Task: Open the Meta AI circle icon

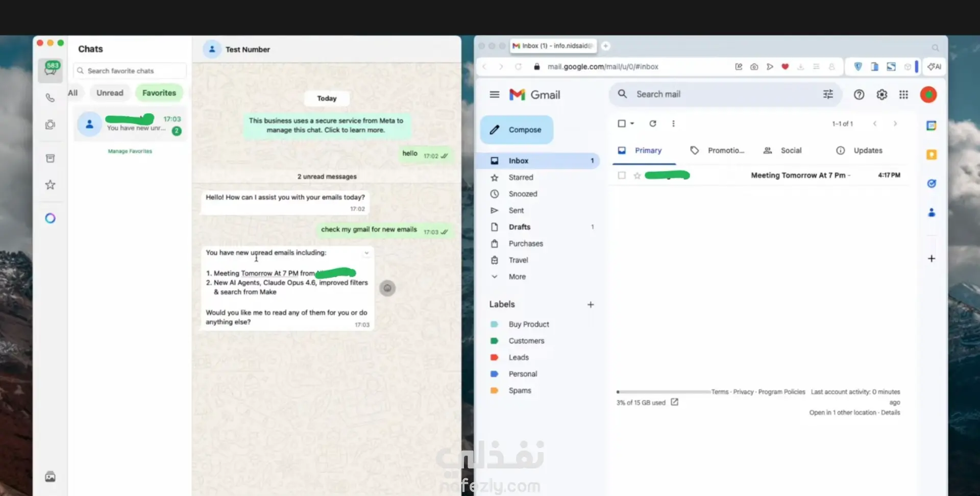Action: [50, 218]
